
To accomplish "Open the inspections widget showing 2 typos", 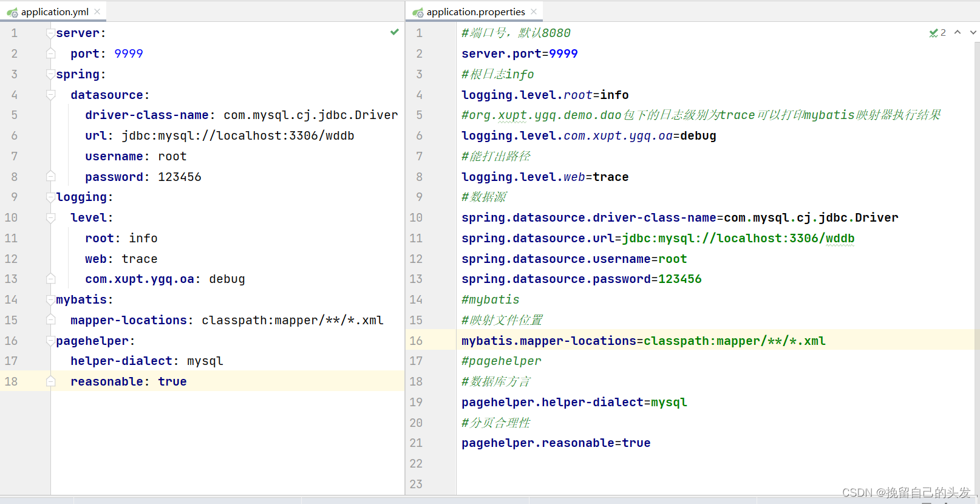I will [x=937, y=33].
